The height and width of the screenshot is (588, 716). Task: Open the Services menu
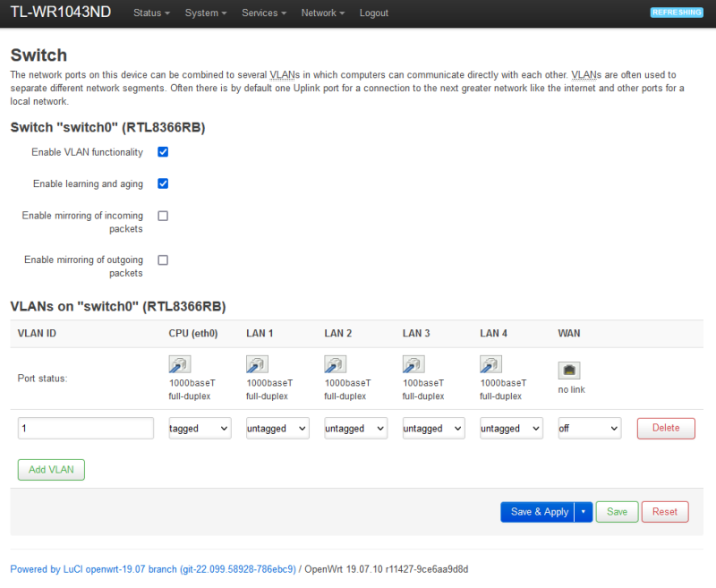pyautogui.click(x=264, y=13)
